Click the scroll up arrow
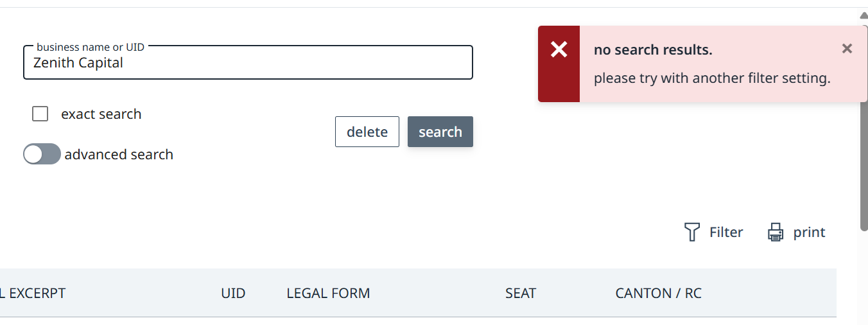This screenshot has height=325, width=868. (x=864, y=15)
